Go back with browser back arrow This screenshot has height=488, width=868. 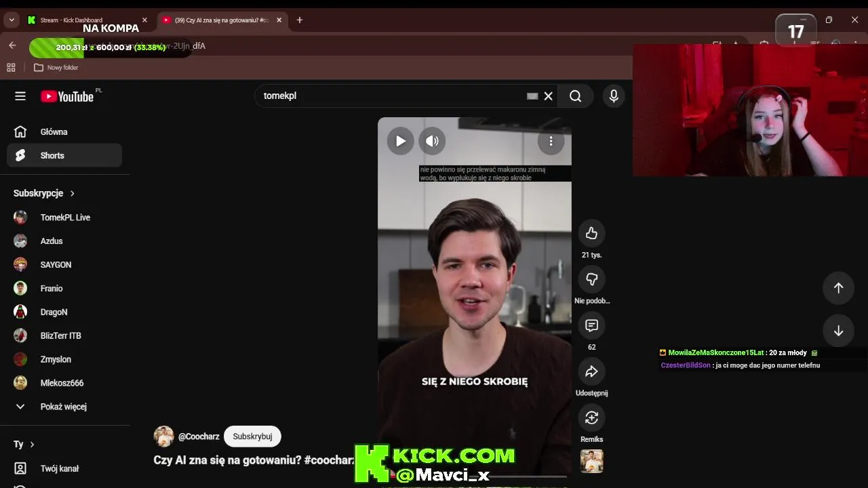(12, 45)
